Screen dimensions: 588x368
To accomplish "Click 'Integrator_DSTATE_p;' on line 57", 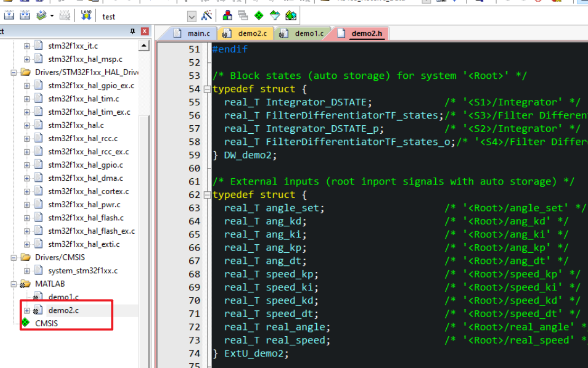I will pos(325,128).
